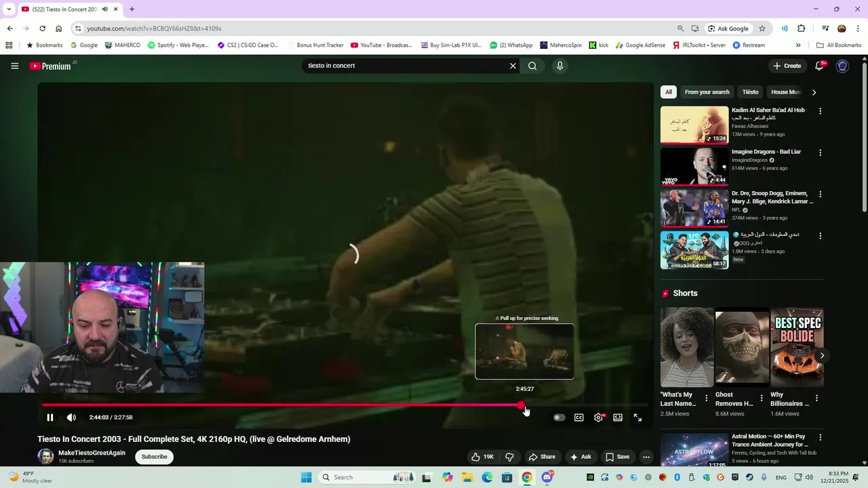Open options for Astral Motion video

point(820,438)
